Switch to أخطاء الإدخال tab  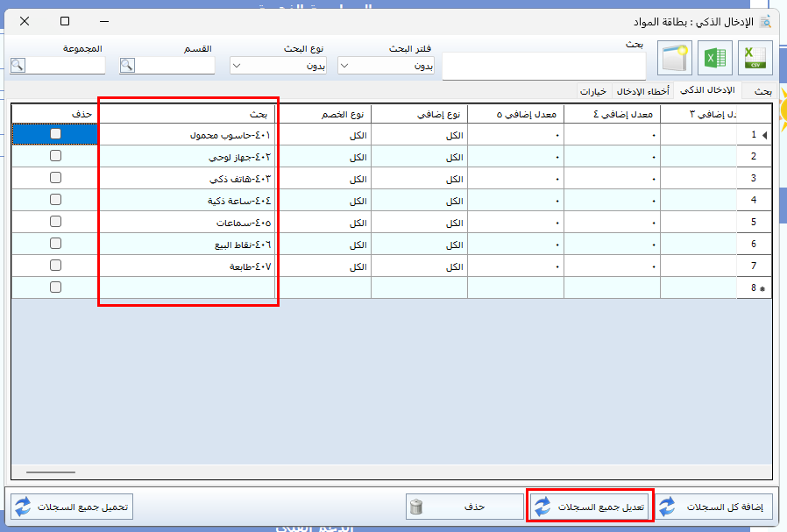642,91
